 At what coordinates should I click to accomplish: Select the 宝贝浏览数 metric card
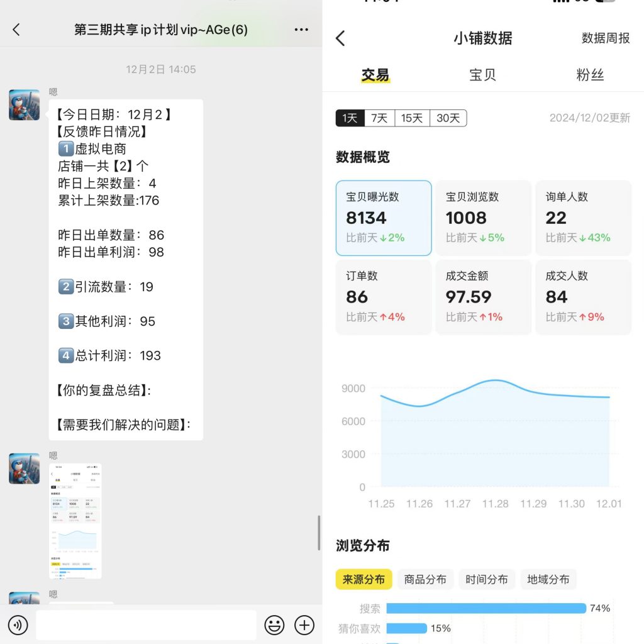(x=483, y=218)
